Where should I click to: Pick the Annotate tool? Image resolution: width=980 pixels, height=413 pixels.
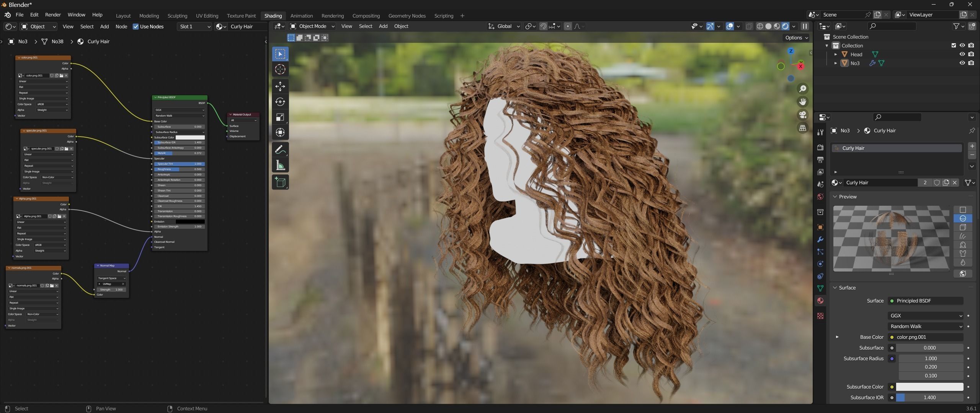click(280, 150)
